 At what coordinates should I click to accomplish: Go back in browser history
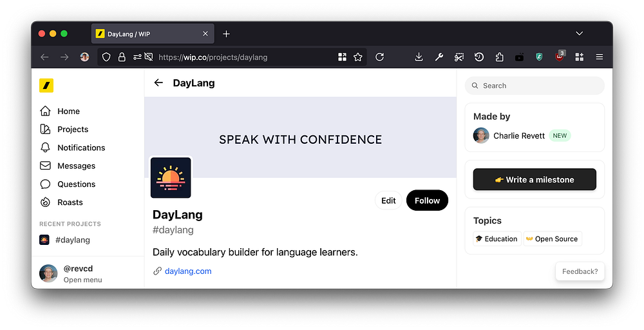pyautogui.click(x=45, y=57)
